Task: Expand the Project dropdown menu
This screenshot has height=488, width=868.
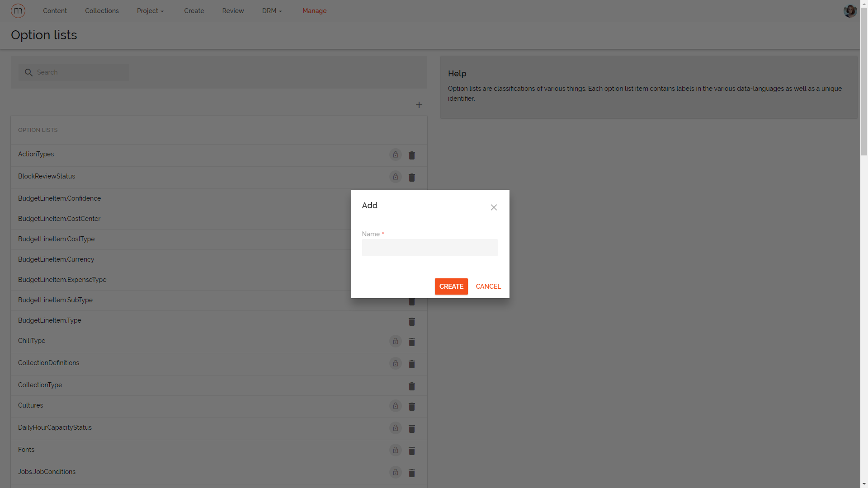Action: (150, 11)
